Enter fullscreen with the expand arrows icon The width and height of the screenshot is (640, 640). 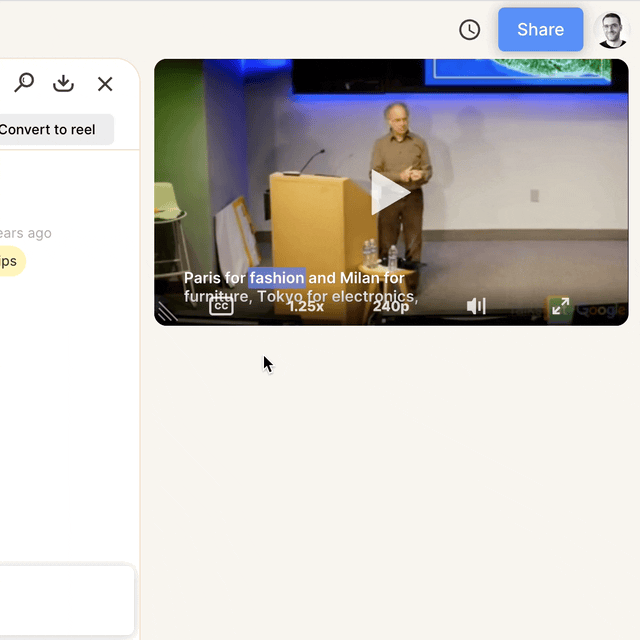560,306
